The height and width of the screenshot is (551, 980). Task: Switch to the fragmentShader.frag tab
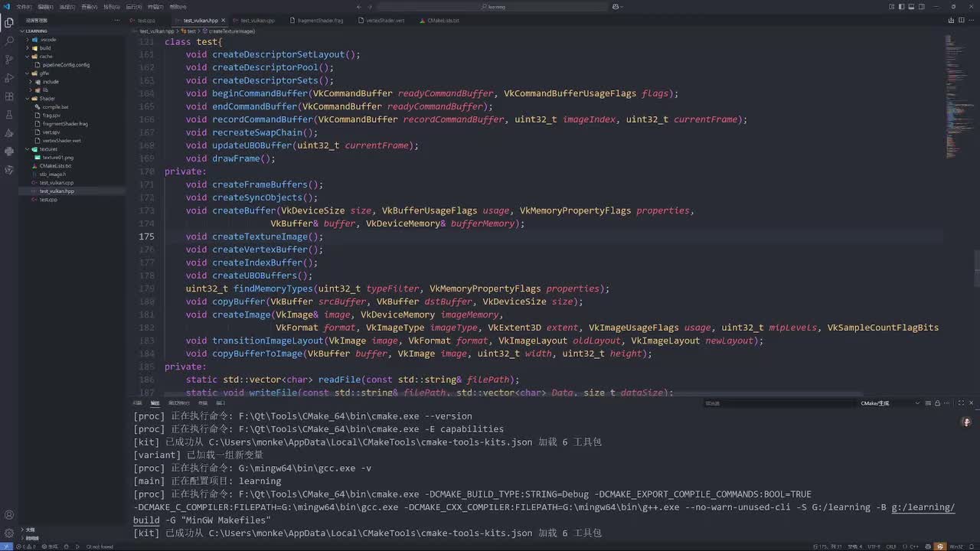[x=320, y=21]
